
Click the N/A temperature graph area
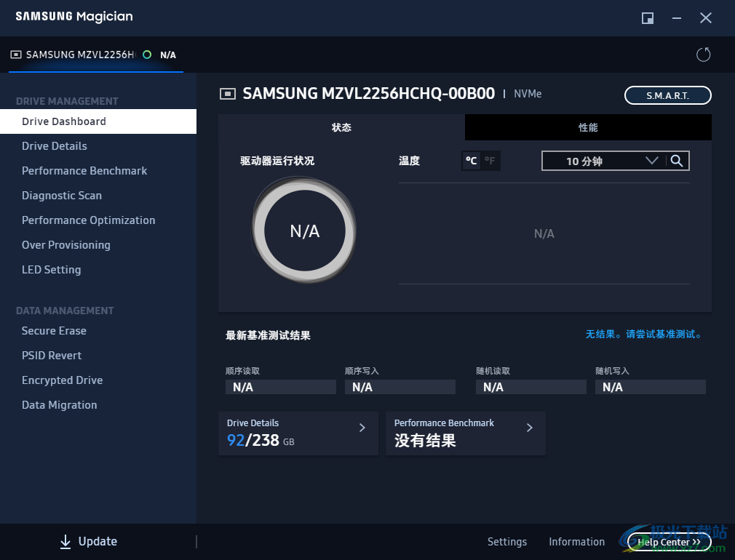[544, 233]
